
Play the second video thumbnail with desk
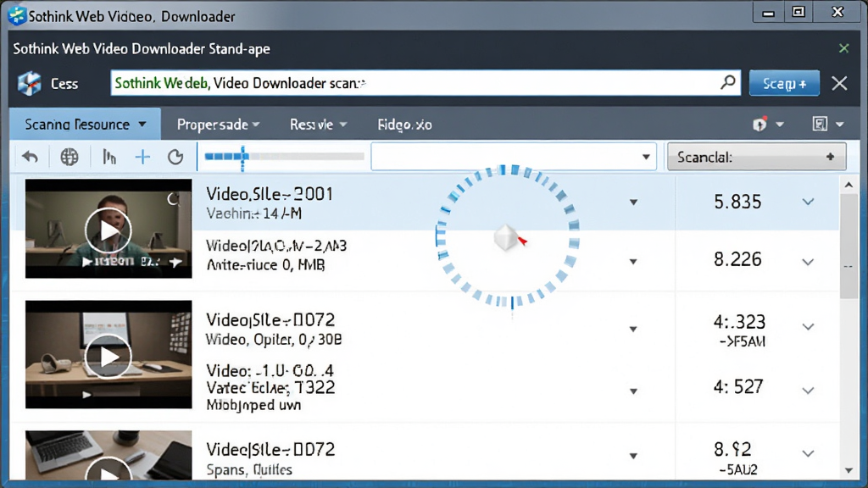[x=108, y=357]
